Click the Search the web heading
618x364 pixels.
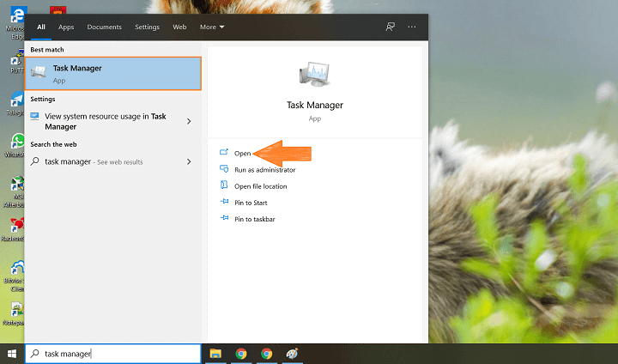click(53, 144)
